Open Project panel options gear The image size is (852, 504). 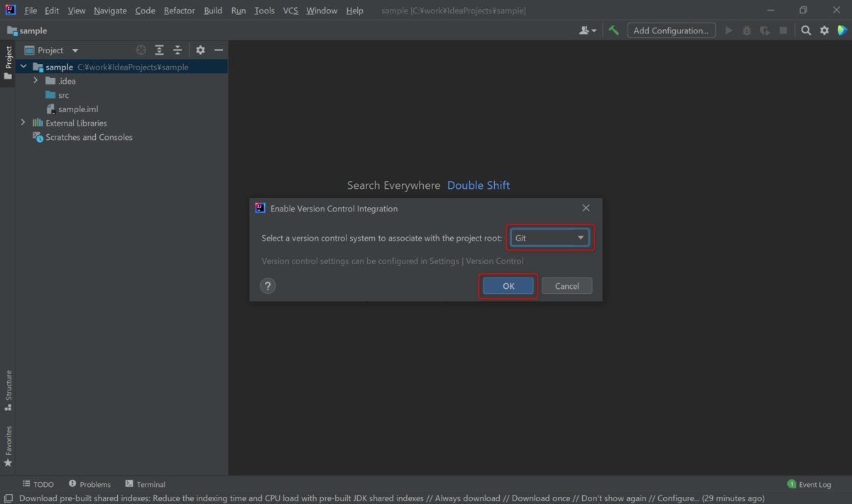200,50
